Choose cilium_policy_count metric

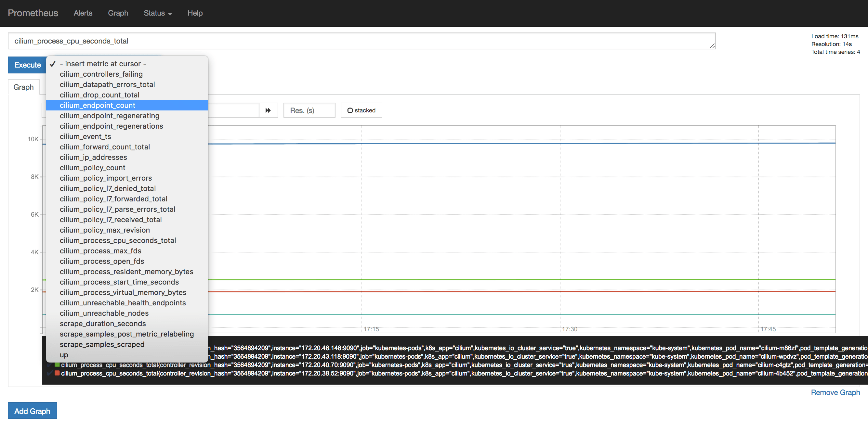point(127,168)
